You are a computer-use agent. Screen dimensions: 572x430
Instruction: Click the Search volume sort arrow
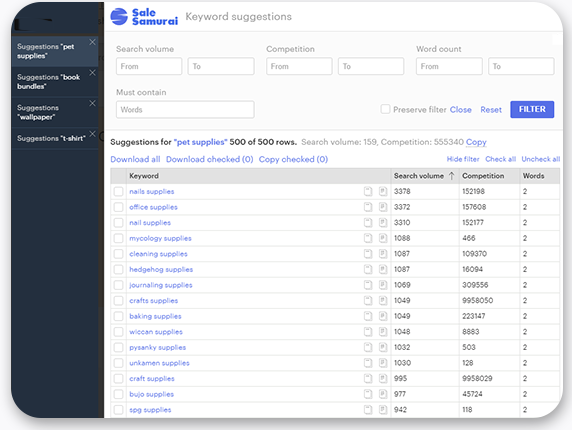pos(452,176)
